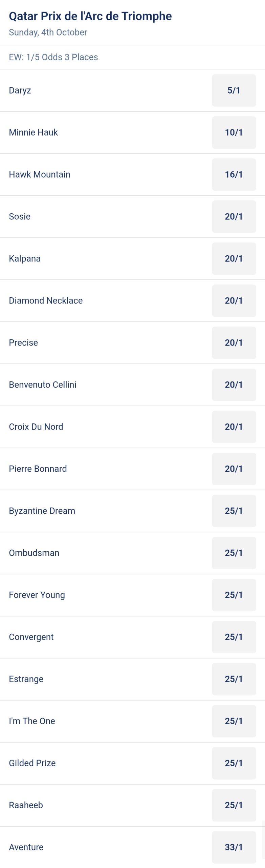Pick Kalpana 20/1 odds
Screen dimensions: 265x868
coord(234,259)
